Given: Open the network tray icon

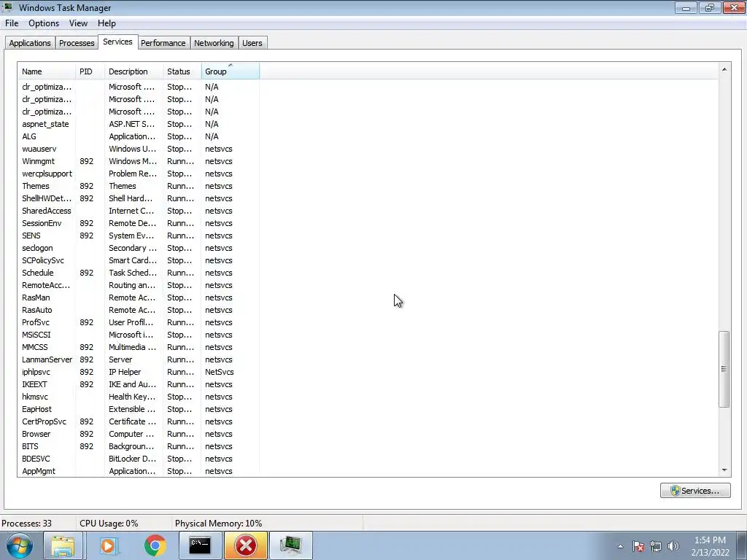Looking at the screenshot, I should (x=656, y=546).
